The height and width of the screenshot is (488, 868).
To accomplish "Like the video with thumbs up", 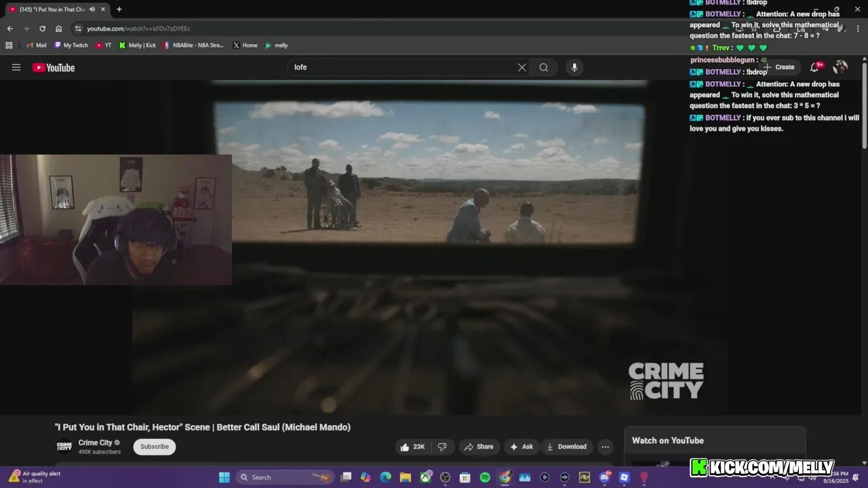I will pyautogui.click(x=413, y=447).
